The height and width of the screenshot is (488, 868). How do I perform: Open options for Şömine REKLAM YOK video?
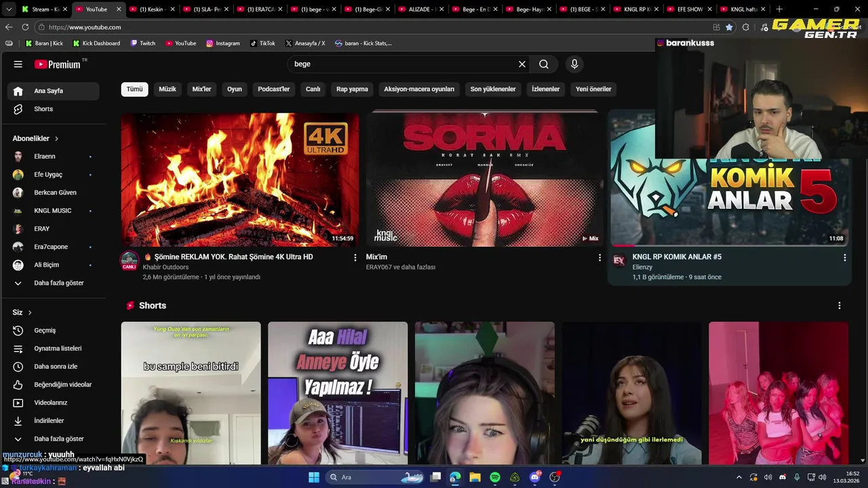point(355,258)
